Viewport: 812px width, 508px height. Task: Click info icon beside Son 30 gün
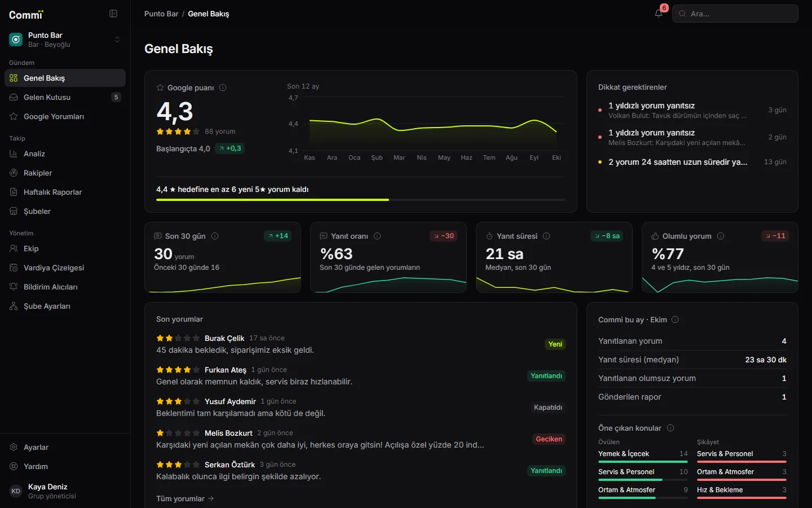coord(215,236)
